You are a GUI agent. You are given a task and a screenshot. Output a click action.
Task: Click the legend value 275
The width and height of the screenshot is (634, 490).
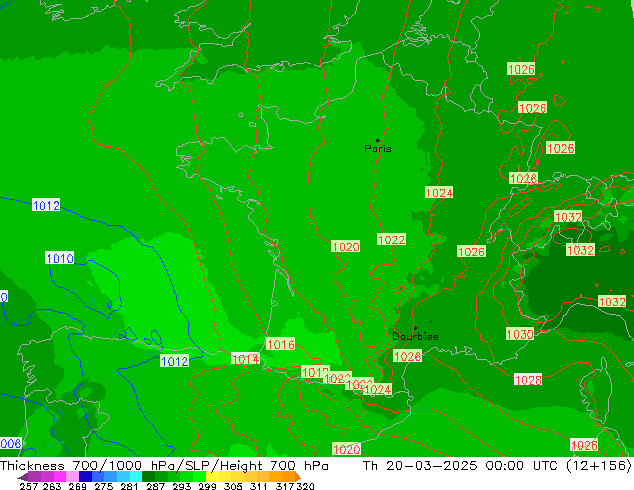[x=104, y=486]
